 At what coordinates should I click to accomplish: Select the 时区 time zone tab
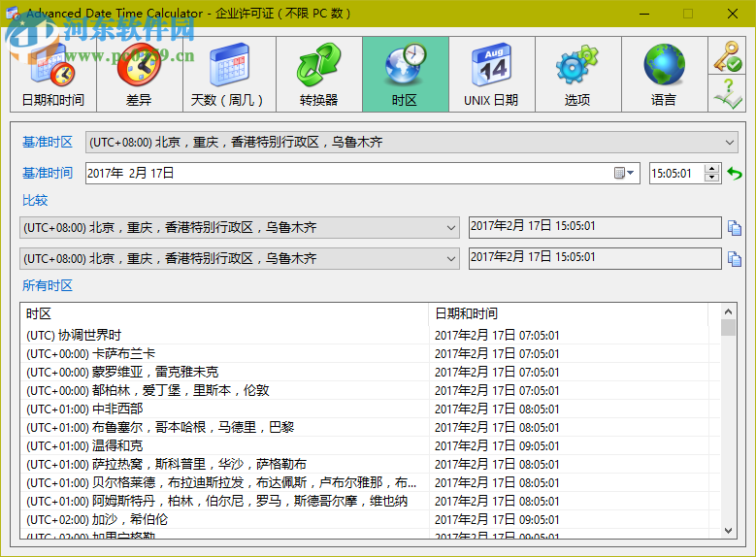(x=406, y=75)
